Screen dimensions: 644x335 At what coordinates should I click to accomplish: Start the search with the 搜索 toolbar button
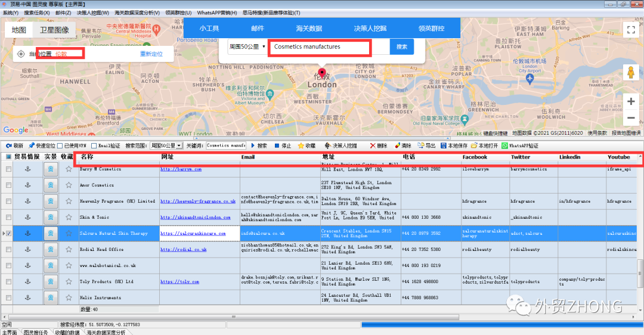259,145
